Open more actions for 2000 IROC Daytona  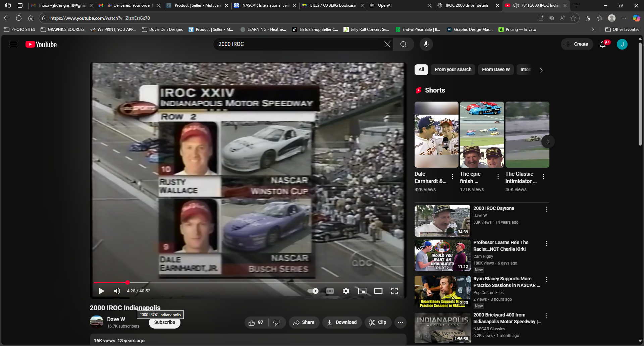(x=546, y=209)
